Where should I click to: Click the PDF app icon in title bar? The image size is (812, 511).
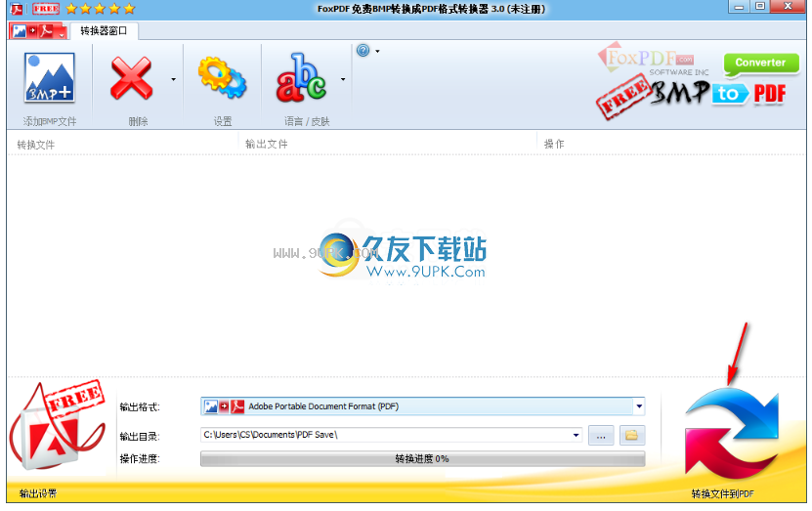17,9
